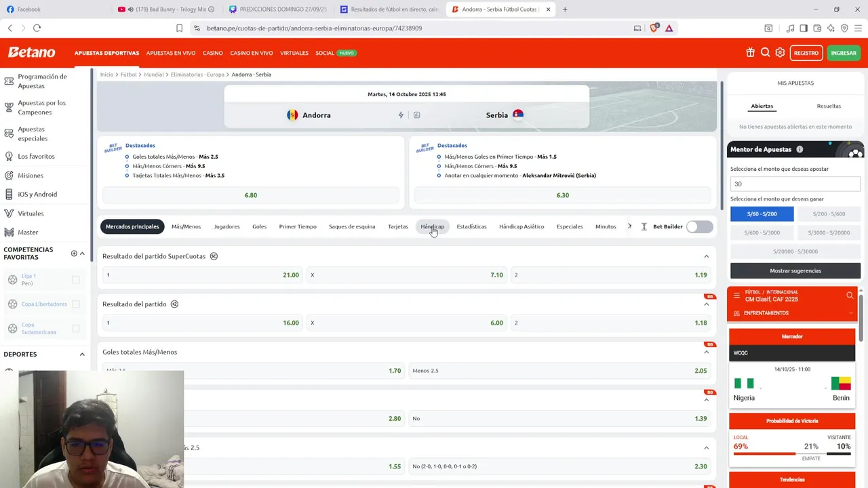The image size is (868, 488).
Task: Add favorite competition with plus icon
Action: pyautogui.click(x=74, y=253)
